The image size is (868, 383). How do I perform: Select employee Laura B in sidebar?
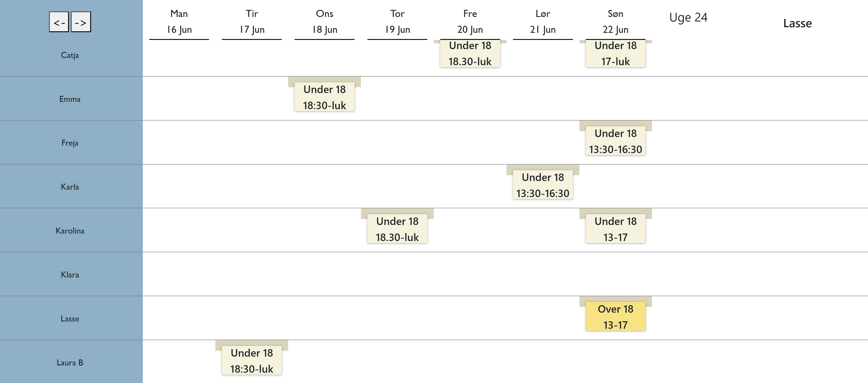point(70,362)
